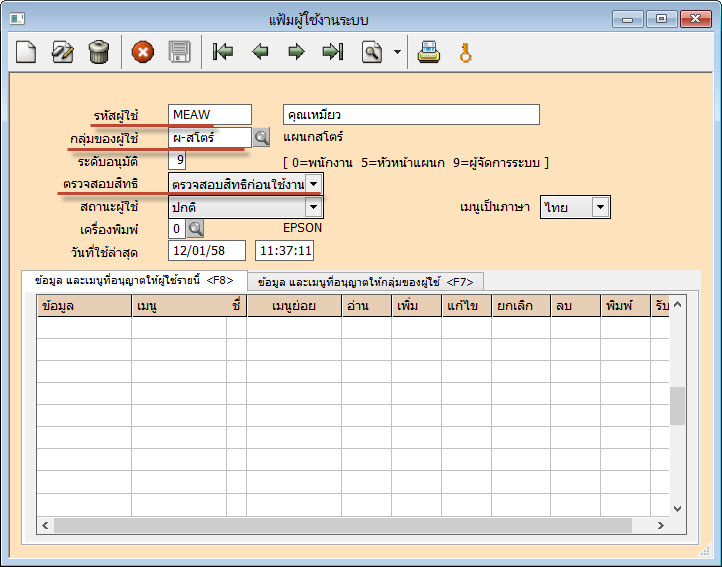Jump to the first record arrow
Screen dimensions: 722x567
pyautogui.click(x=223, y=52)
